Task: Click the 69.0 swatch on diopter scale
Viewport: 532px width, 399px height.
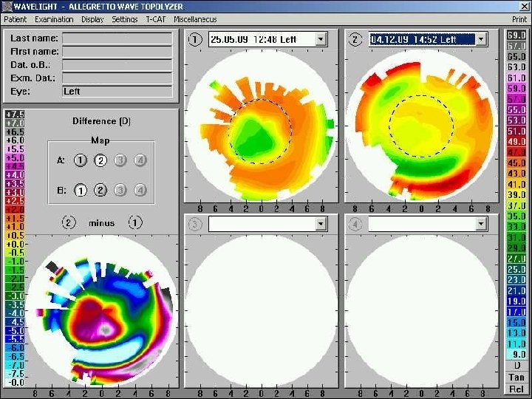Action: tap(516, 35)
